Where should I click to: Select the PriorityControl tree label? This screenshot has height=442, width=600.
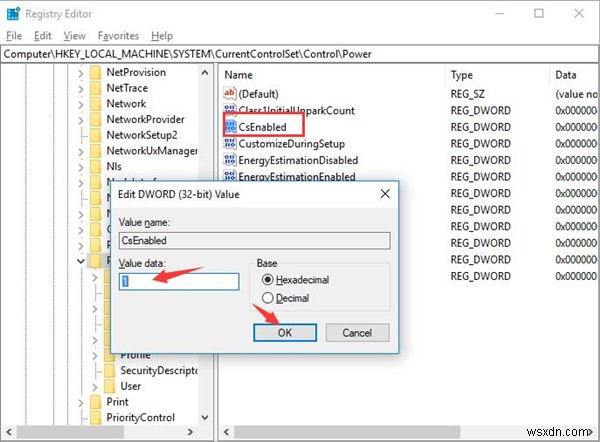pos(140,418)
